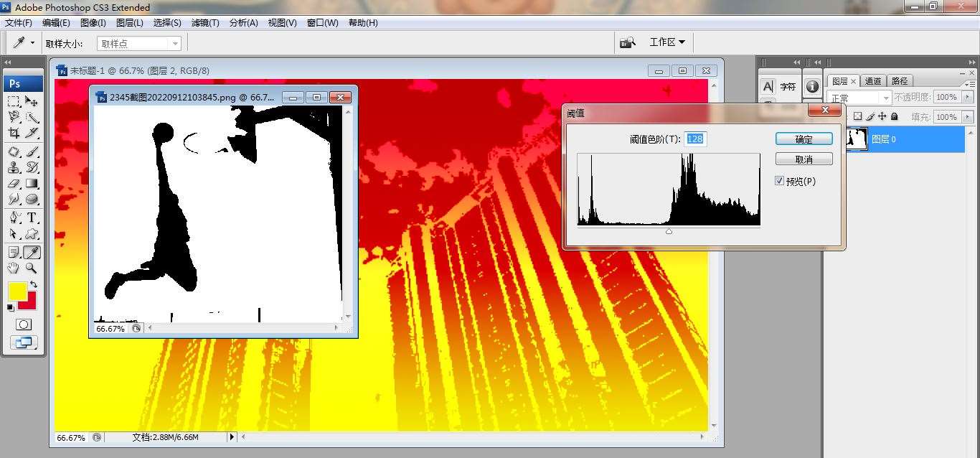Enable the lock position toggle in Layers panel
The image size is (980, 458).
pyautogui.click(x=883, y=117)
